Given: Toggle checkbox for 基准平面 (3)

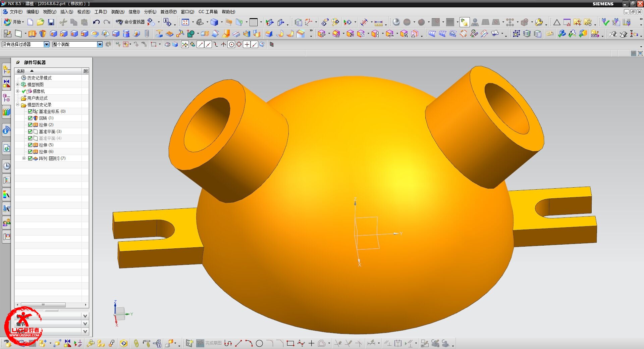Looking at the screenshot, I should (x=30, y=132).
